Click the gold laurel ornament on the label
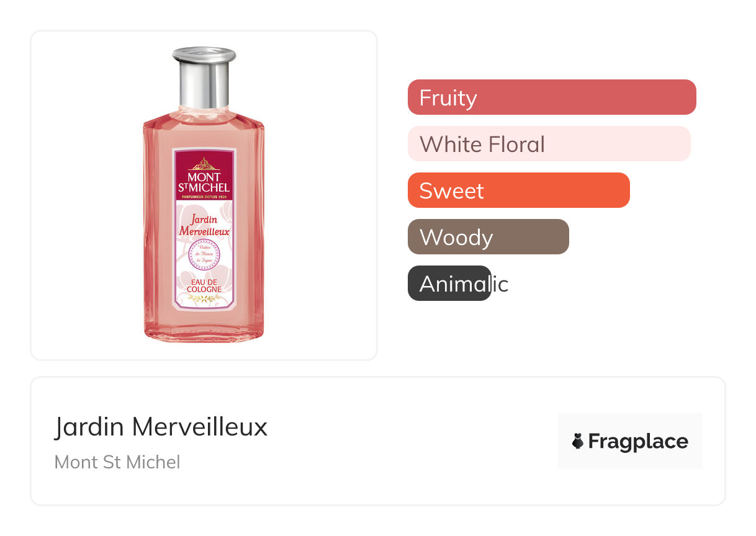 point(204,300)
